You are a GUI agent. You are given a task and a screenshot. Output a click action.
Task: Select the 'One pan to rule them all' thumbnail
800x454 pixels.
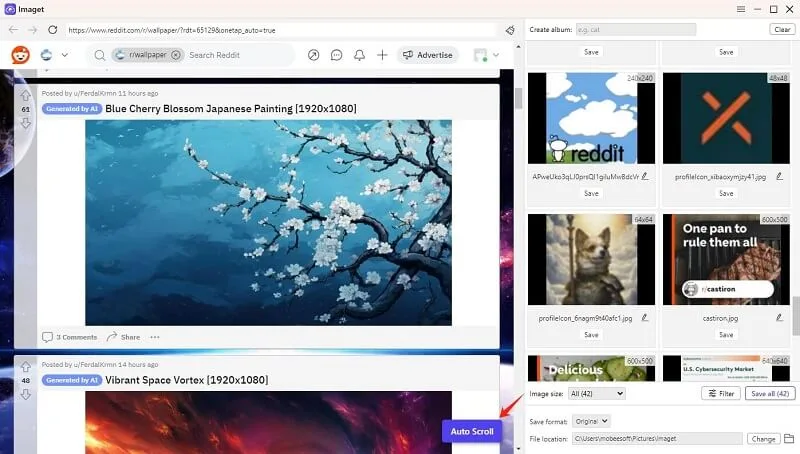[x=725, y=259]
